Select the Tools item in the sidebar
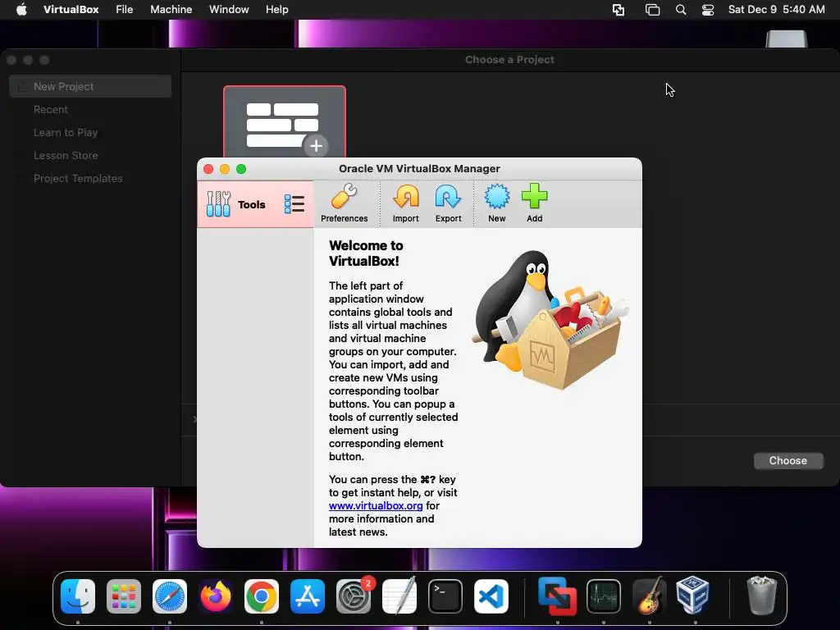840x630 pixels. click(x=255, y=204)
